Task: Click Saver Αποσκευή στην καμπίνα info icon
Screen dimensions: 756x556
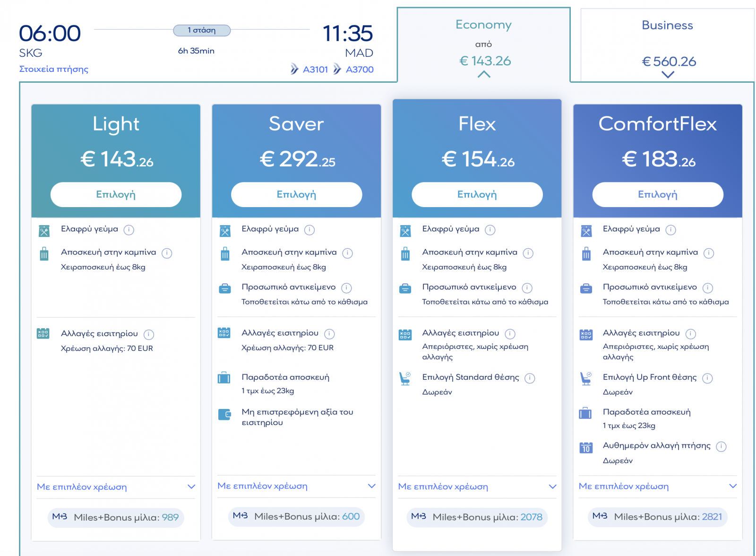Action: click(347, 253)
